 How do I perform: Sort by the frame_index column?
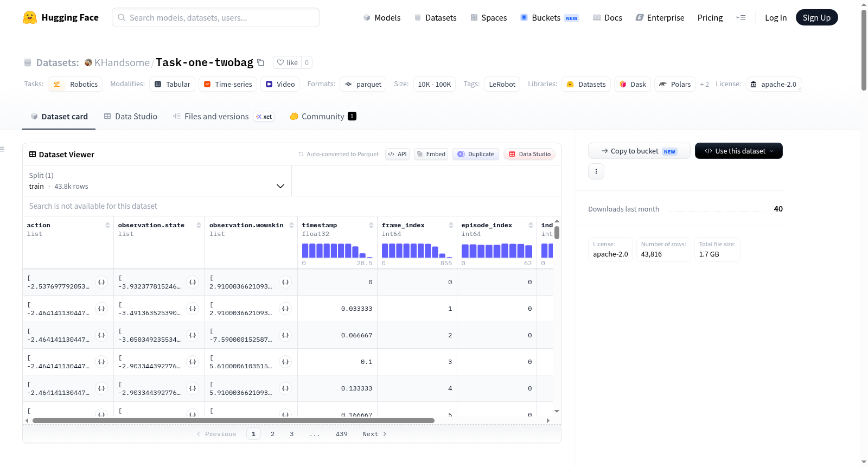point(451,225)
